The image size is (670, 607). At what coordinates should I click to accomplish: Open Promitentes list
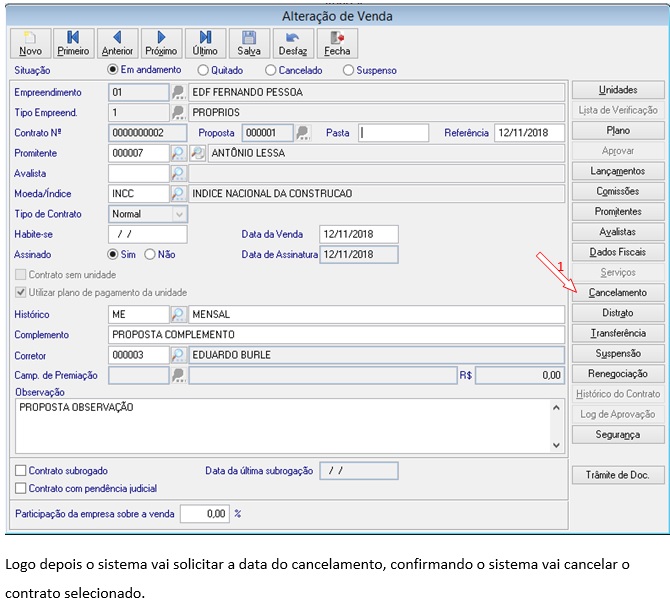point(618,211)
